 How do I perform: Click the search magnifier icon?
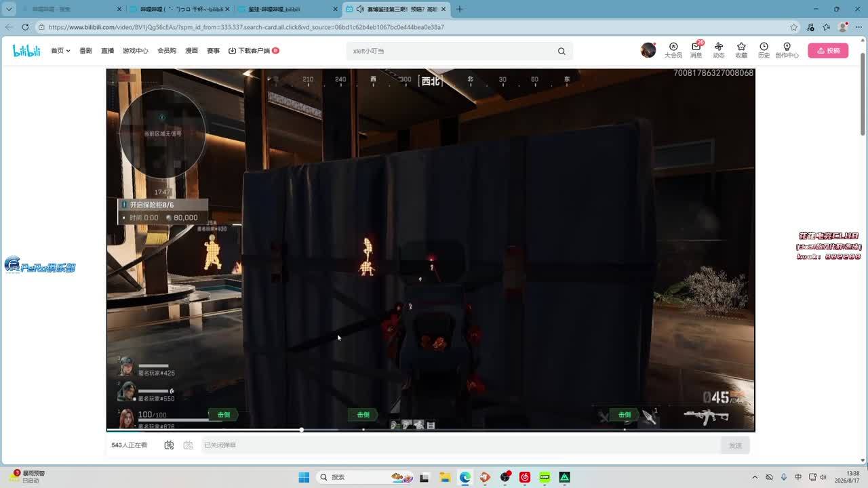point(561,51)
